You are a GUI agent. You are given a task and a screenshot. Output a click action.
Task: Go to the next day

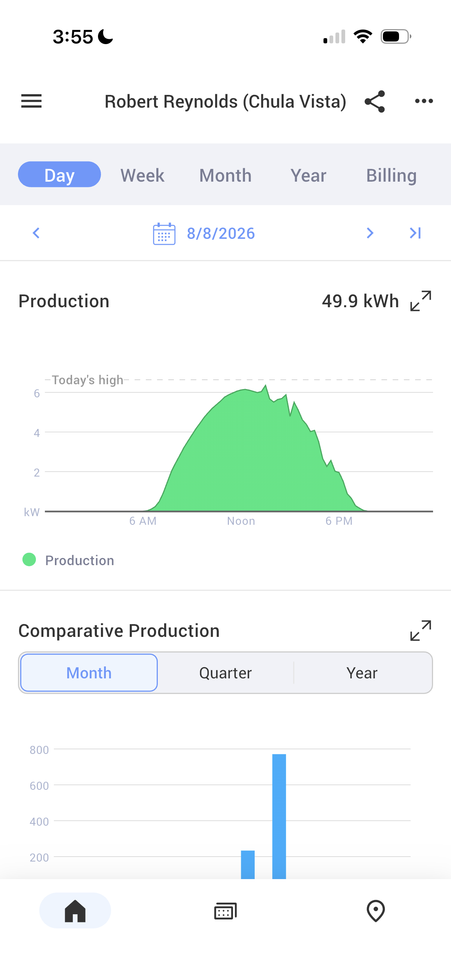pyautogui.click(x=369, y=233)
